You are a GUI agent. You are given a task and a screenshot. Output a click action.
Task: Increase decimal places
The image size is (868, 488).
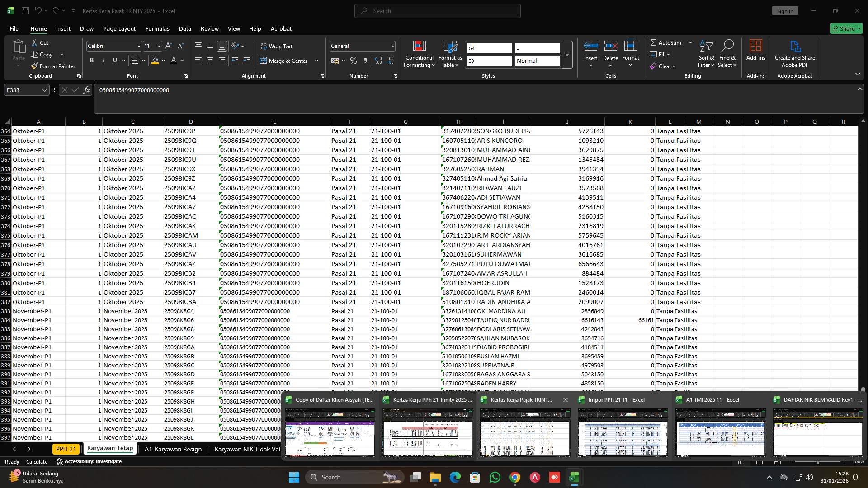(x=378, y=61)
